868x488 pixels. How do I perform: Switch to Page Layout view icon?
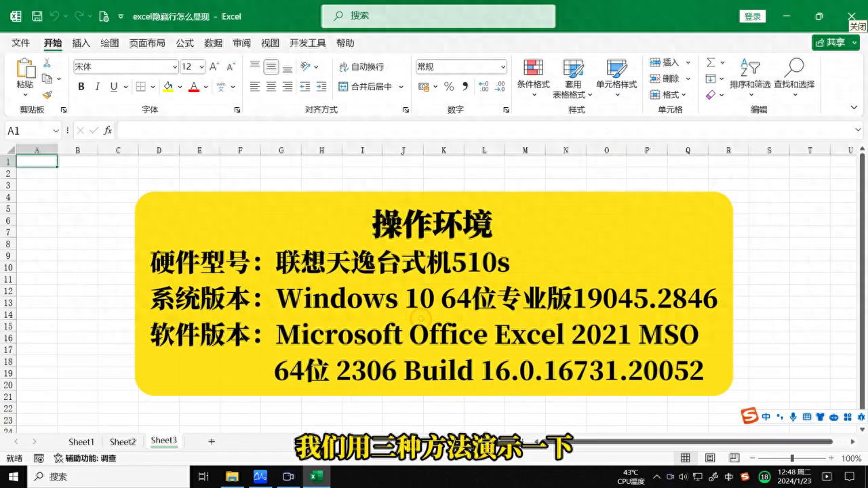710,458
